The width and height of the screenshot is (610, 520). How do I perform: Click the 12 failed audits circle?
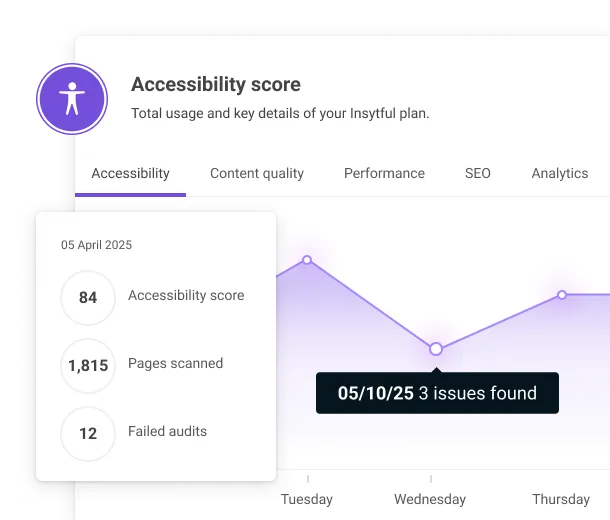click(88, 433)
